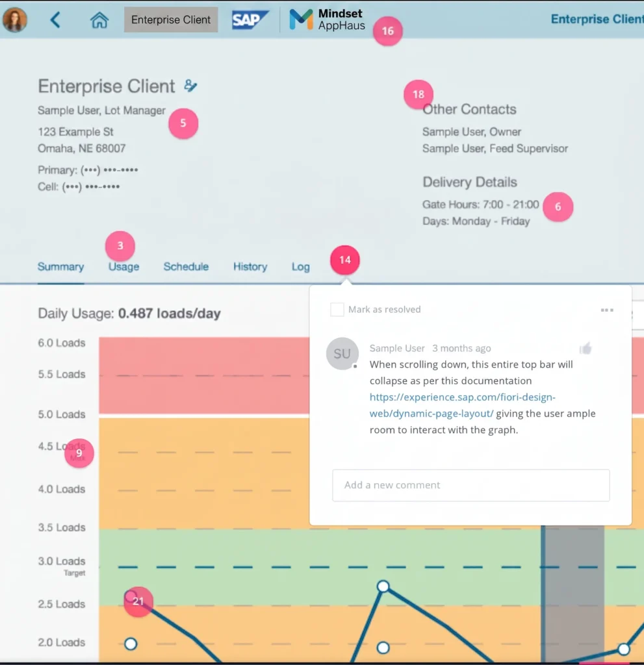Open comment marker 14
This screenshot has height=665, width=644.
click(344, 260)
